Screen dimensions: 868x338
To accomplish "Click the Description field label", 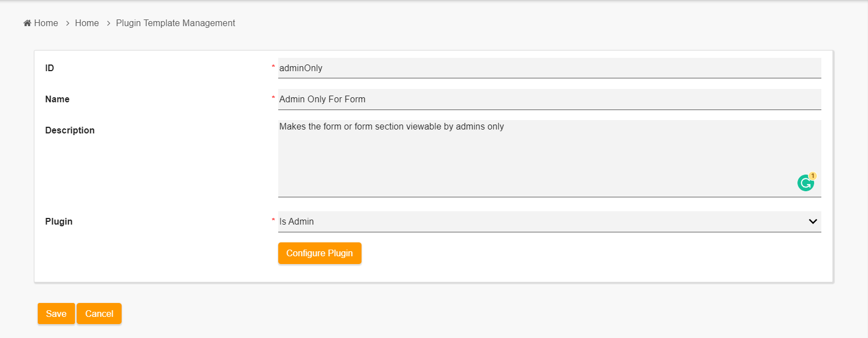I will (70, 130).
